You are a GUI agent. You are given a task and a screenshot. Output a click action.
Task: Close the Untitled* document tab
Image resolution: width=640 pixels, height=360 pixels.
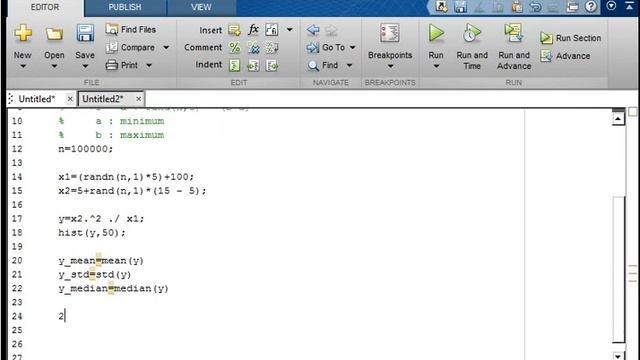(70, 99)
